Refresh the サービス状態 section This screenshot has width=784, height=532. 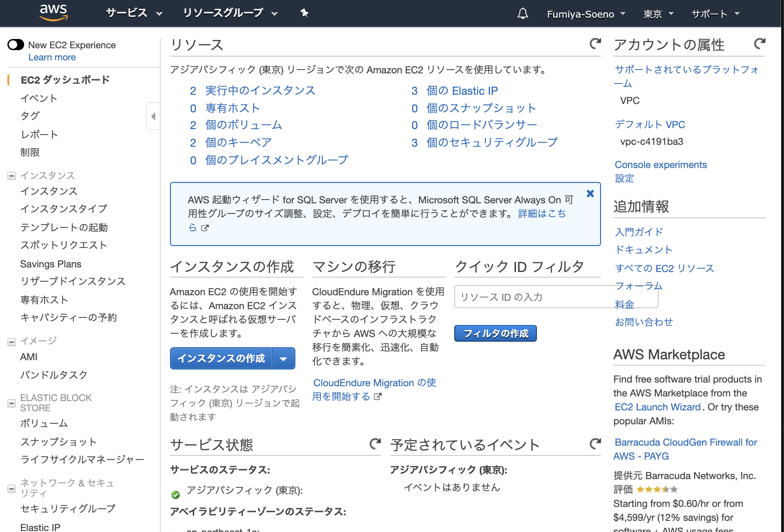point(375,444)
